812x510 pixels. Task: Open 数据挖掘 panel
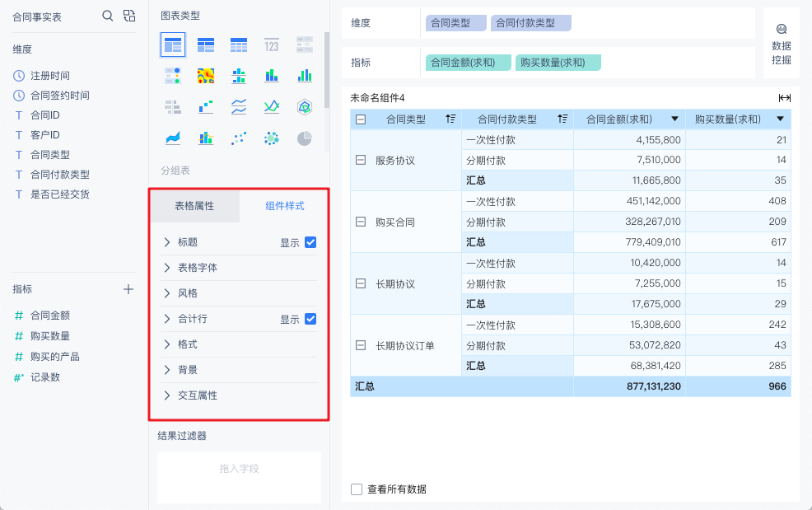(781, 45)
